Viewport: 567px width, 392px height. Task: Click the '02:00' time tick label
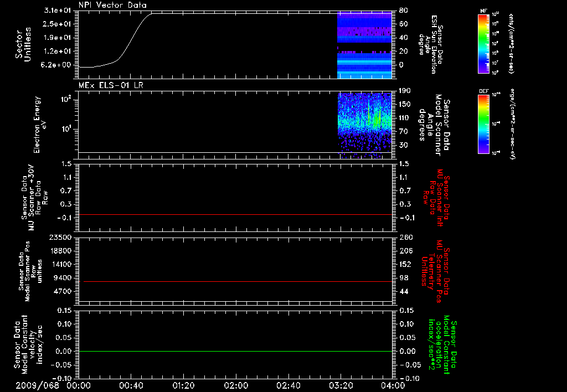pyautogui.click(x=236, y=385)
